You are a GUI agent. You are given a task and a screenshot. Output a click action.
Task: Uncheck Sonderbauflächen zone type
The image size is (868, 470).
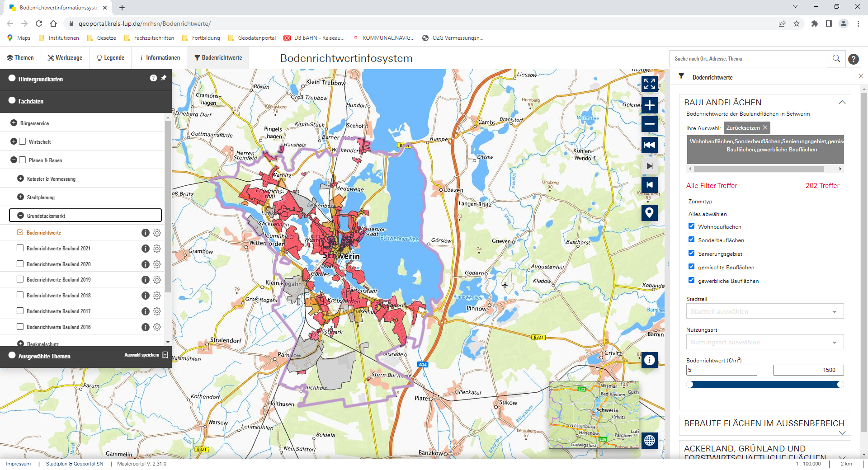click(691, 240)
